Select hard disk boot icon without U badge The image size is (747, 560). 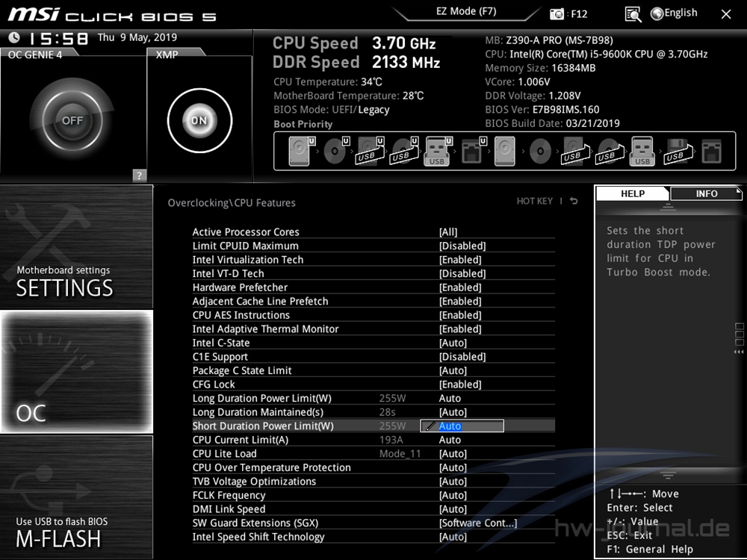(x=504, y=152)
